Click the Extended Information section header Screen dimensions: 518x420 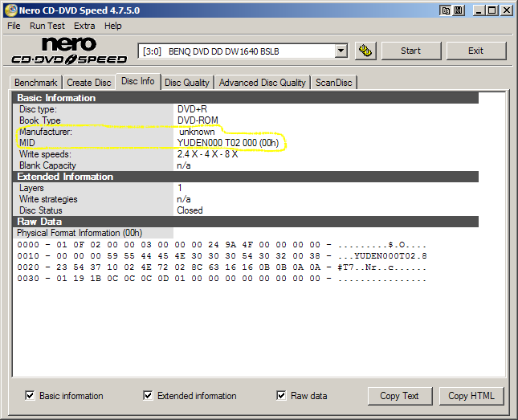tap(246, 177)
